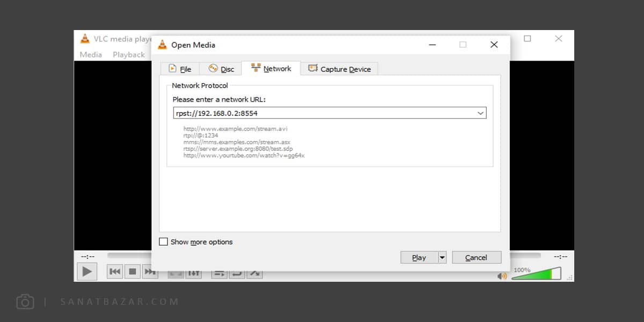Click the yourtube.com watch example URL
Viewport: 644px width, 322px height.
[244, 155]
